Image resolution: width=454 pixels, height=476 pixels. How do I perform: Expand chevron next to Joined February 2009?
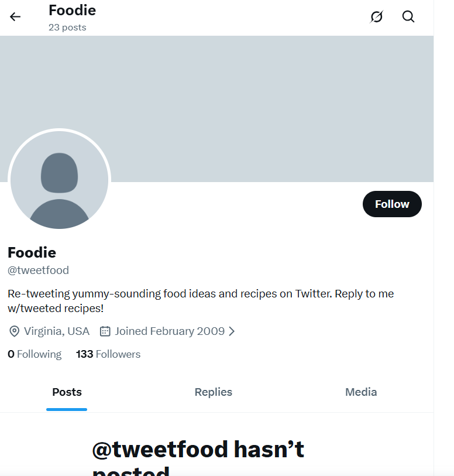pos(232,331)
